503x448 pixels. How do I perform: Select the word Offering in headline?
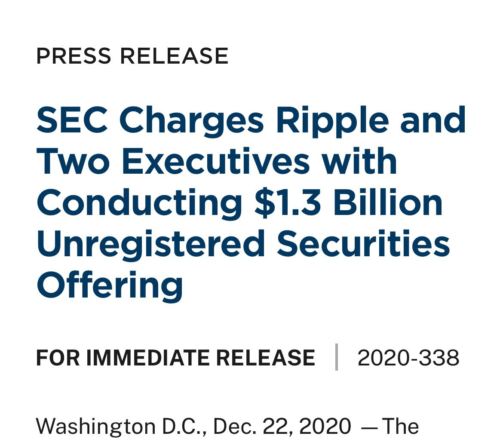[x=110, y=285]
